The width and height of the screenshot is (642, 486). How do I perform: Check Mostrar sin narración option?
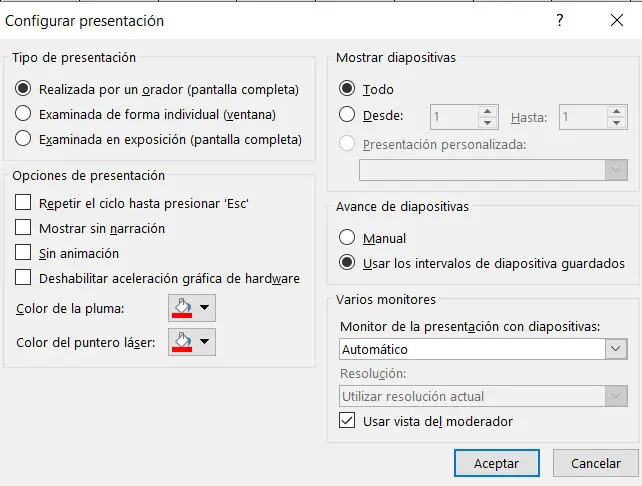(24, 228)
